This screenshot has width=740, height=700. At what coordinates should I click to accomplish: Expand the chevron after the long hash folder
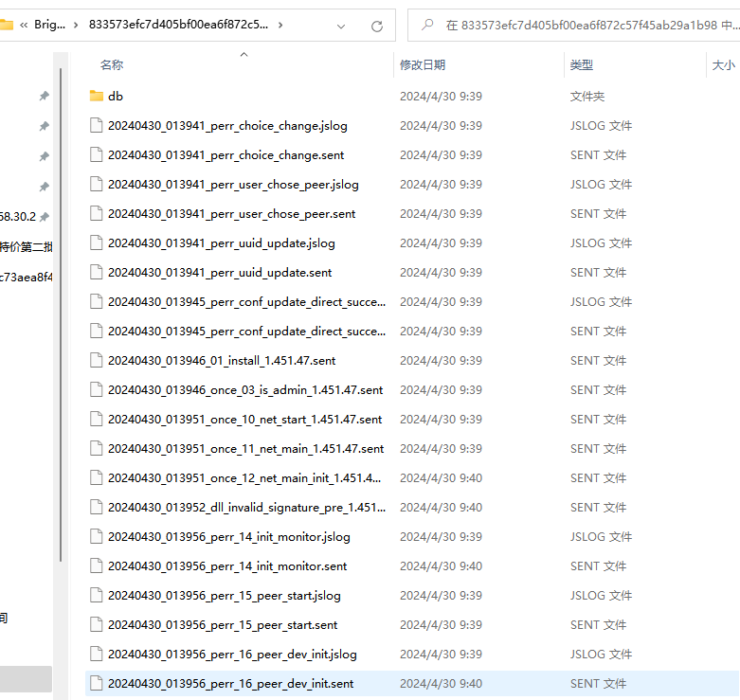[x=280, y=25]
